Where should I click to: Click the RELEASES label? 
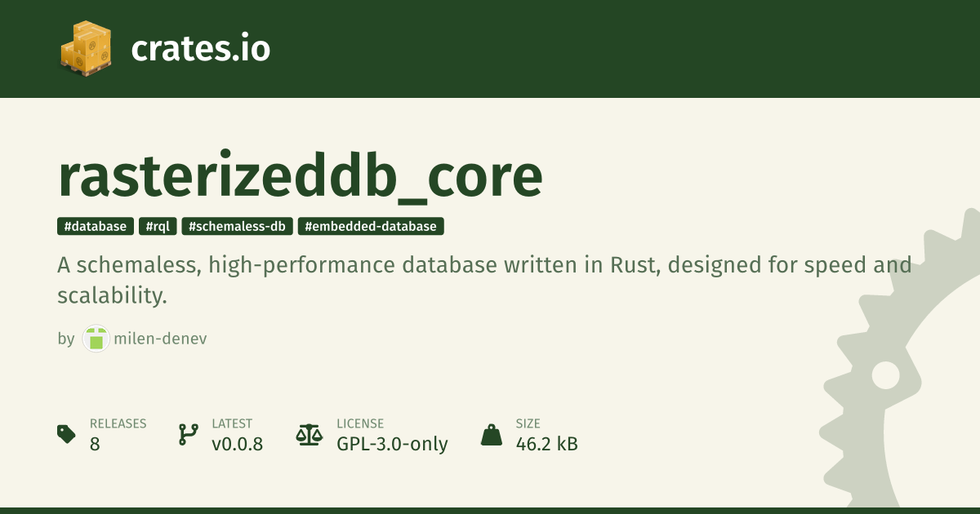tap(118, 423)
